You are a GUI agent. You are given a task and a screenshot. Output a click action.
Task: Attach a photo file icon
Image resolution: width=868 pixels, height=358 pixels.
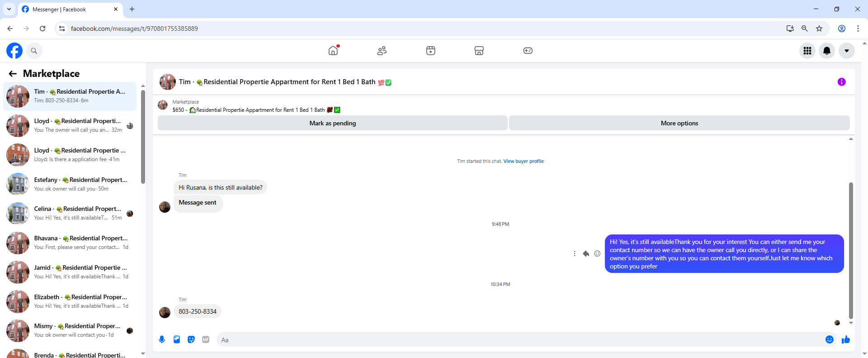(x=177, y=339)
